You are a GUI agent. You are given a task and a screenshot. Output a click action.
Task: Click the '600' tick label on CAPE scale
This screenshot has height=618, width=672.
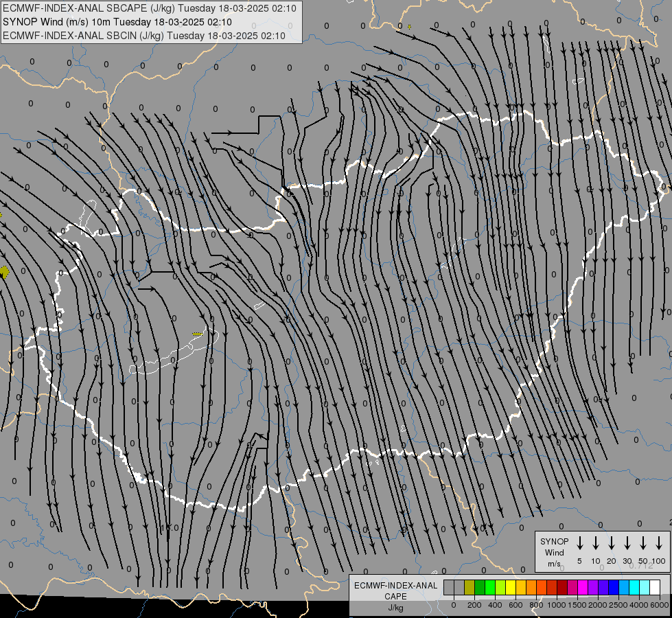(515, 605)
